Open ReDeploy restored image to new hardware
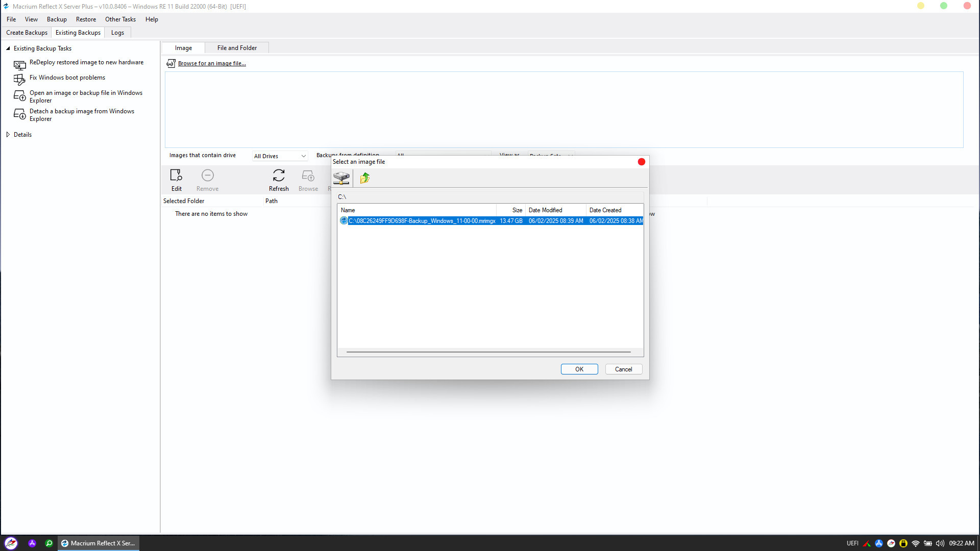Screen dimensions: 980x551 (x=86, y=62)
